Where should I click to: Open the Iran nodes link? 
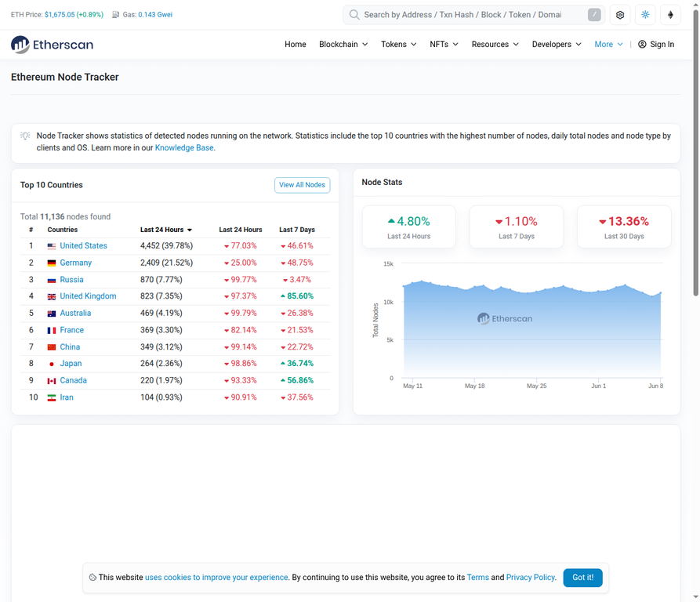tap(67, 397)
